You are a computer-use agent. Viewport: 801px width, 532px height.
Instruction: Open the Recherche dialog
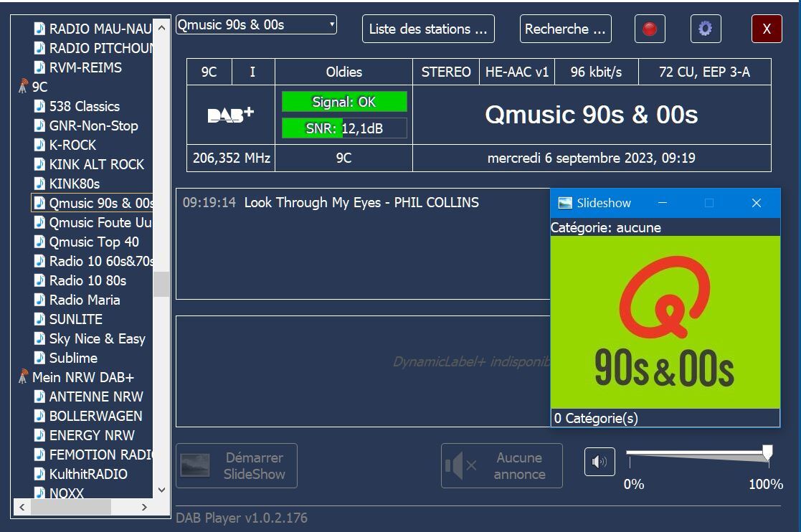point(565,29)
